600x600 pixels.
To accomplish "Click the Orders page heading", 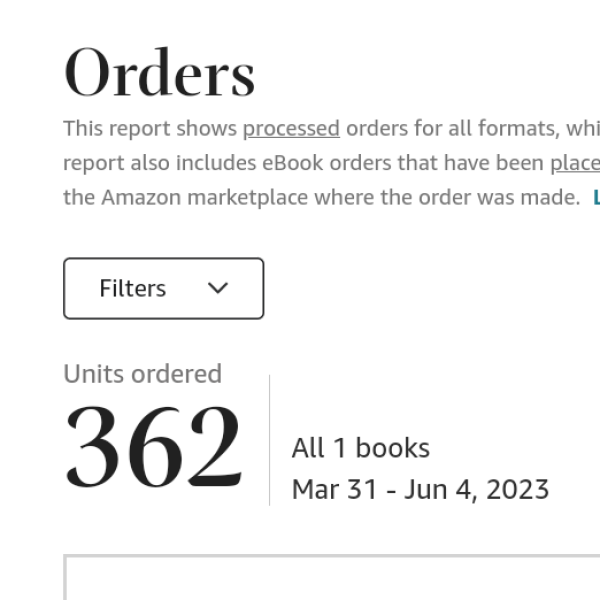I will 160,73.
